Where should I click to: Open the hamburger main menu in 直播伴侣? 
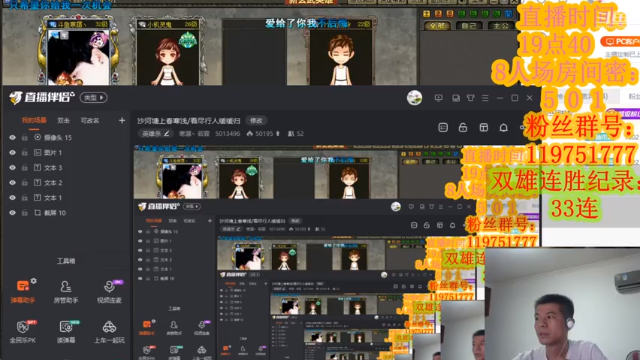pyautogui.click(x=485, y=98)
